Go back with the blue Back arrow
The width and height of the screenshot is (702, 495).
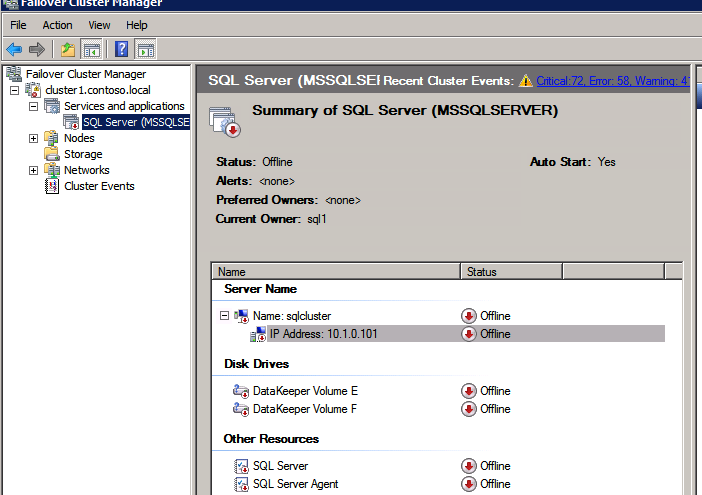tap(14, 49)
